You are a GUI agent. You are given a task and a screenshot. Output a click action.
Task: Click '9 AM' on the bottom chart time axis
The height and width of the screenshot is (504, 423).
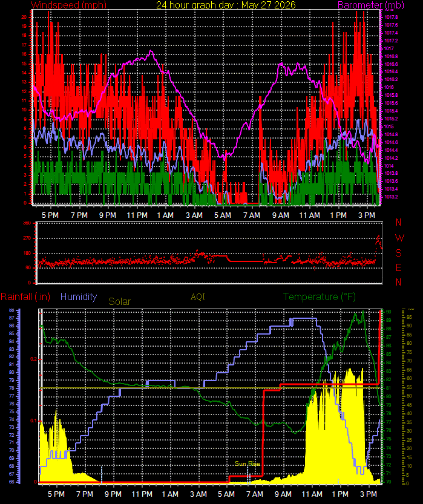point(283,494)
